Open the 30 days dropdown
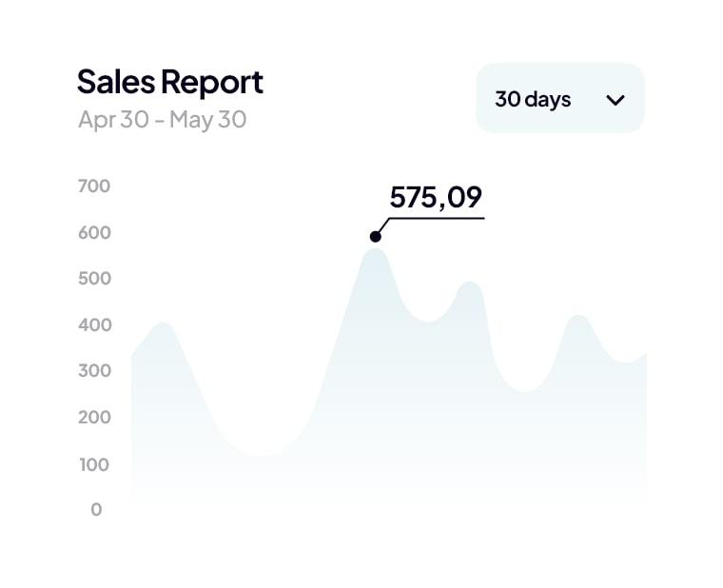The height and width of the screenshot is (588, 723). click(x=559, y=98)
